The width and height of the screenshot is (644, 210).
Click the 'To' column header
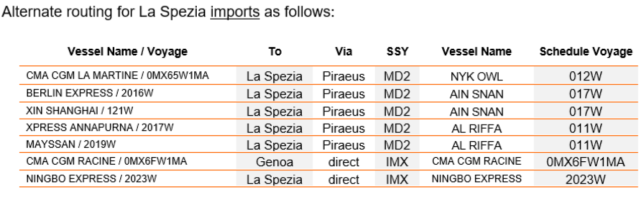point(275,51)
